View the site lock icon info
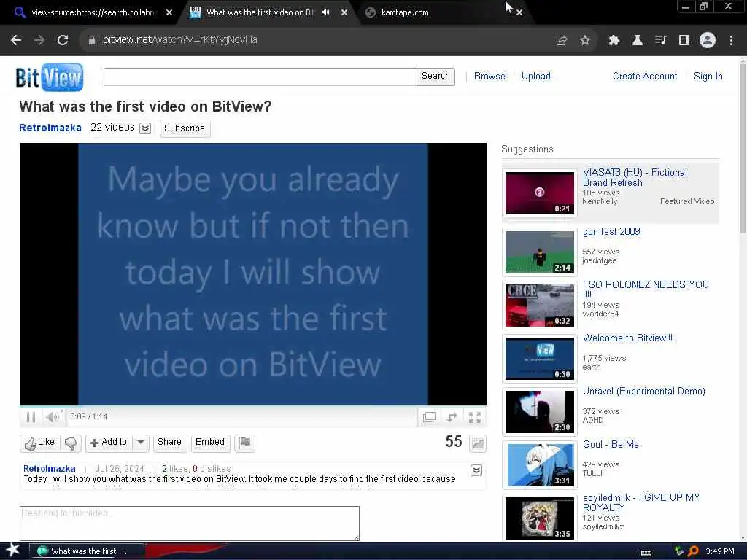 [x=92, y=40]
